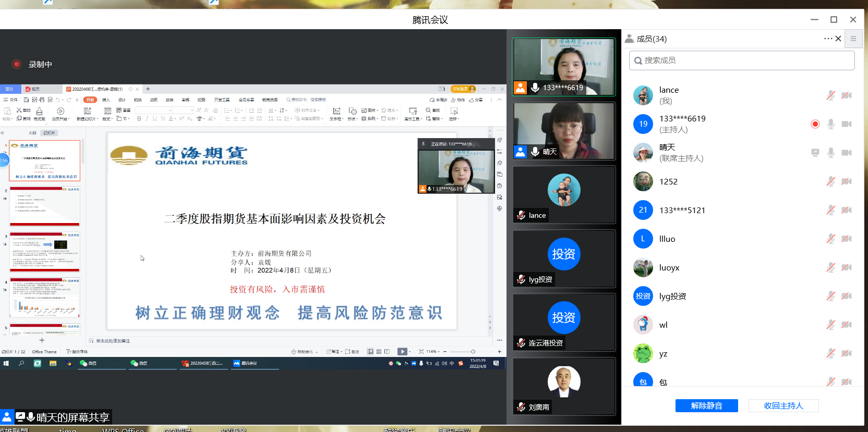Screen dimensions: 868x432
Task: Open the Animation (动画) ribbon tab
Action: pos(153,100)
